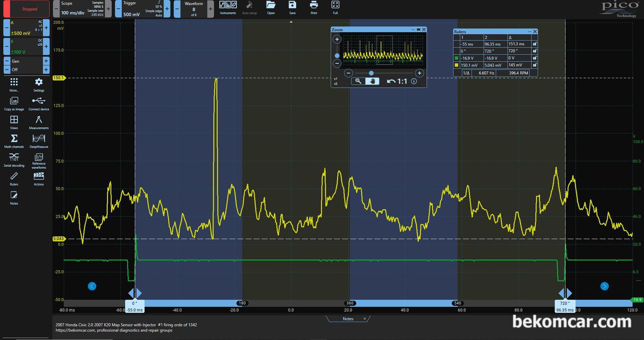The image size is (644, 340).
Task: Open Settings gear
Action: [39, 84]
